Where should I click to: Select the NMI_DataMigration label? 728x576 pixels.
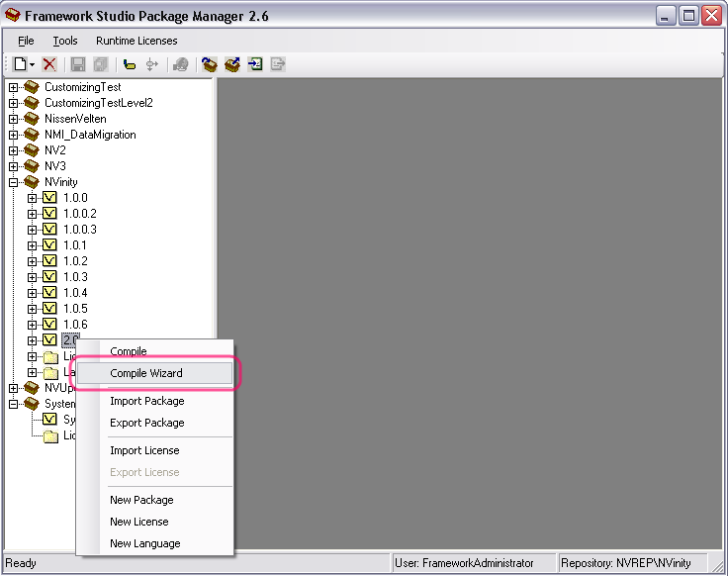click(90, 135)
